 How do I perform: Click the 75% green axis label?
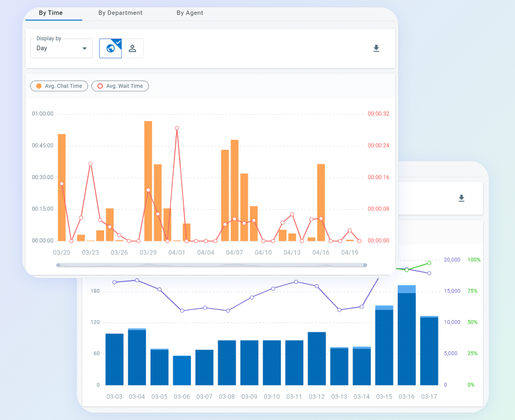click(473, 291)
